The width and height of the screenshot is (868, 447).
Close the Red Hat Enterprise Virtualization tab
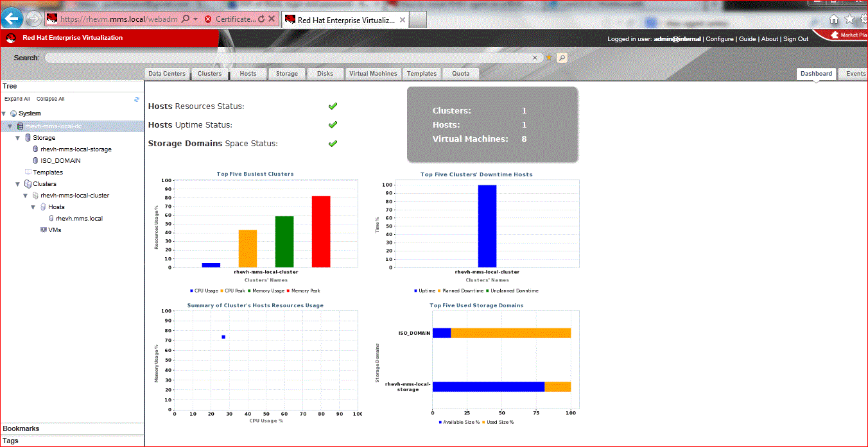(x=403, y=20)
